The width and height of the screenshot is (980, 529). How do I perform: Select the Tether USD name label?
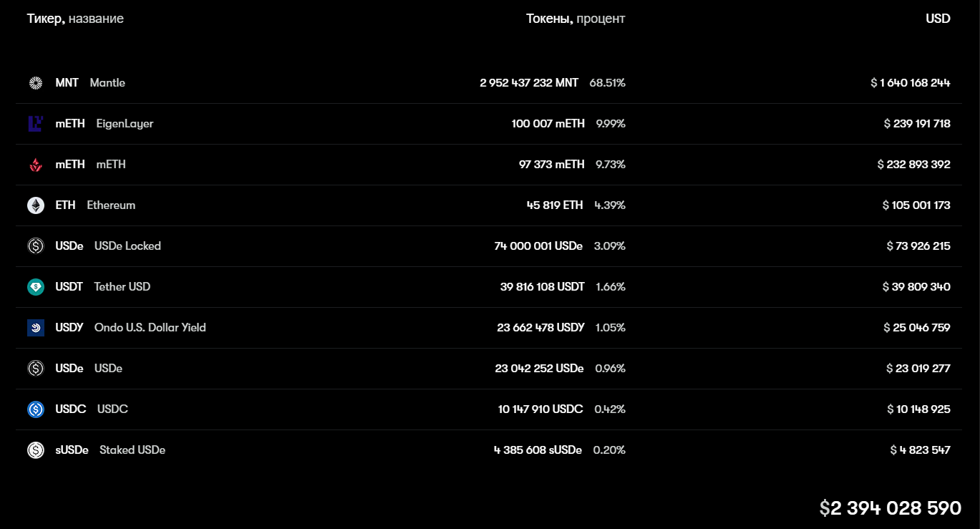click(x=122, y=287)
